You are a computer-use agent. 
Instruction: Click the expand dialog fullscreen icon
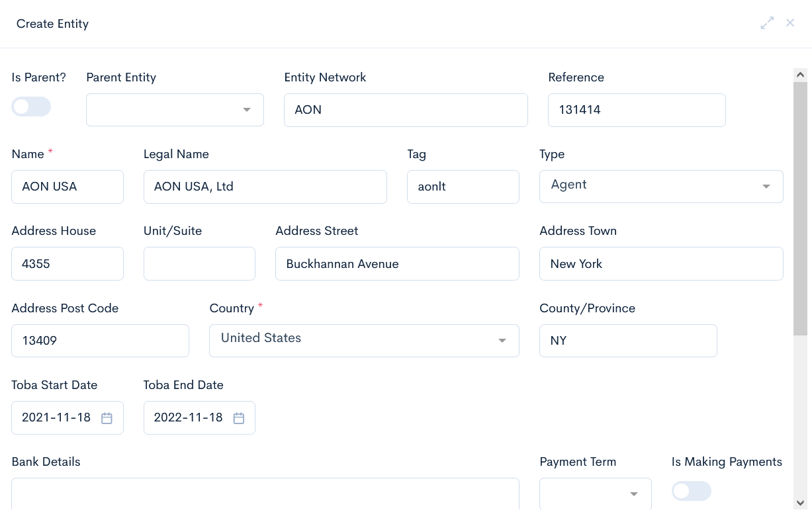click(x=767, y=23)
